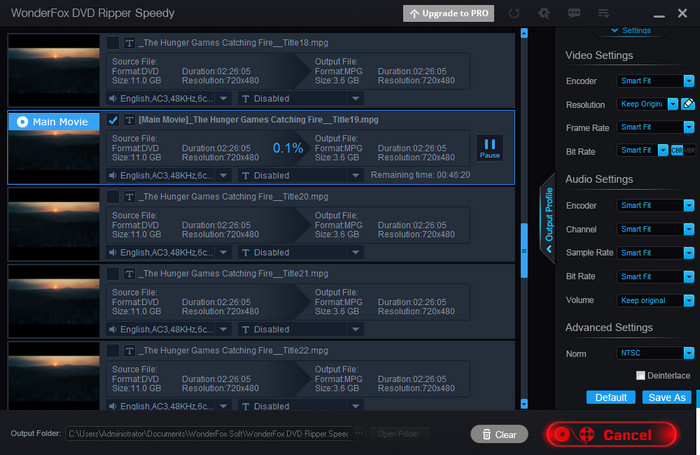This screenshot has width=700, height=455.
Task: Click the subtitle T icon in Title19 row
Action: pos(245,175)
